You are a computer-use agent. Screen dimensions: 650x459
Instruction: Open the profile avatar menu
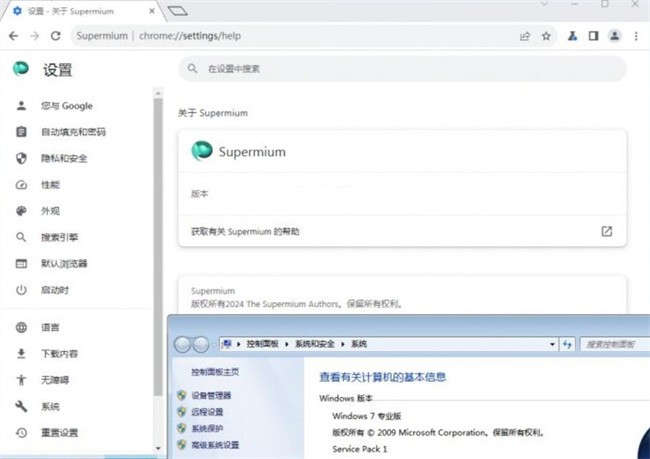614,36
